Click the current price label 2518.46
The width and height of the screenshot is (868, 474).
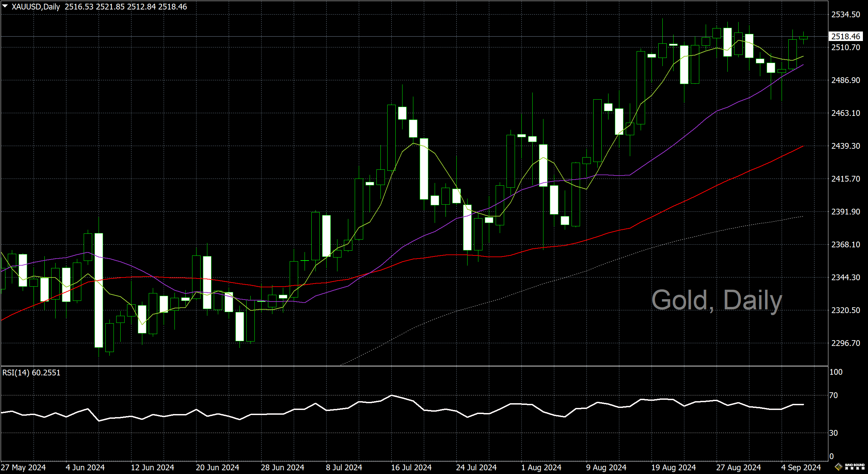pos(846,36)
